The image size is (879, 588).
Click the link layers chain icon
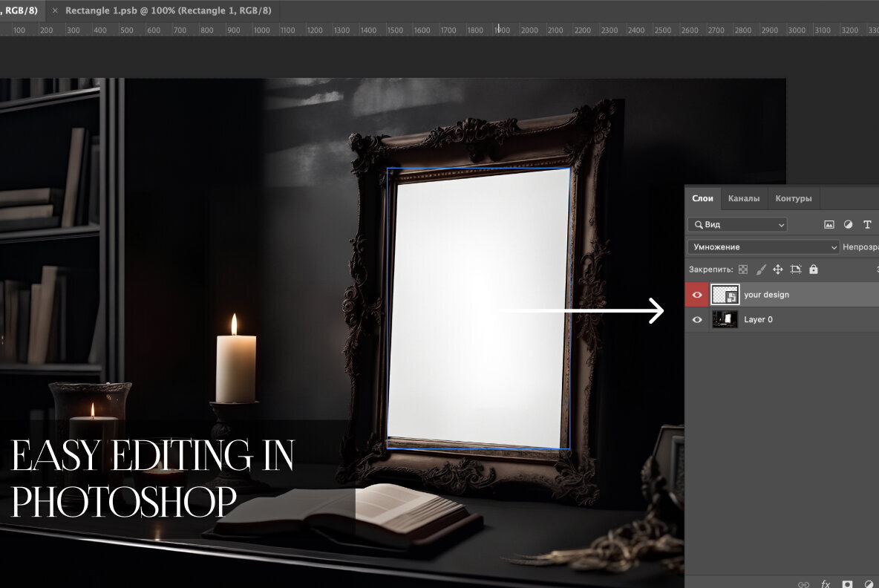click(x=803, y=584)
